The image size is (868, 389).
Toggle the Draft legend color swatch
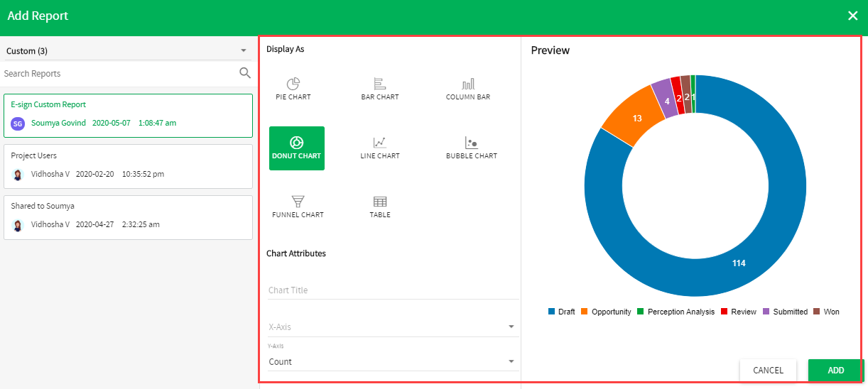(x=551, y=312)
